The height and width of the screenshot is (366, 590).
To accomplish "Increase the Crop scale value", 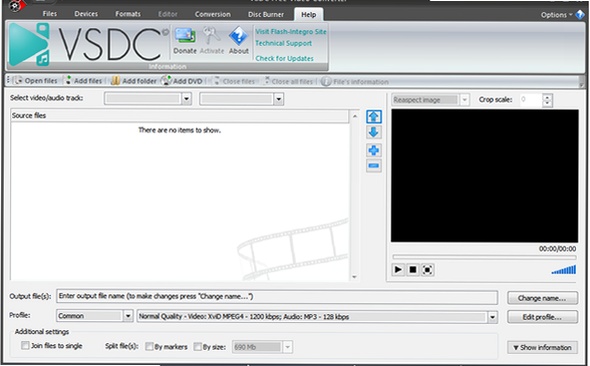I will pos(547,97).
